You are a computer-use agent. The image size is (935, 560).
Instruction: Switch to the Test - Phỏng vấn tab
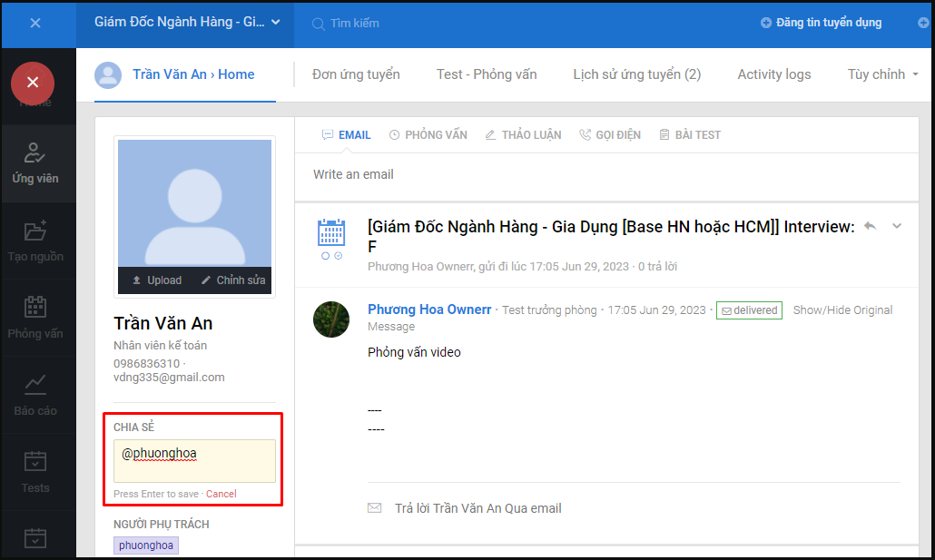pos(487,74)
